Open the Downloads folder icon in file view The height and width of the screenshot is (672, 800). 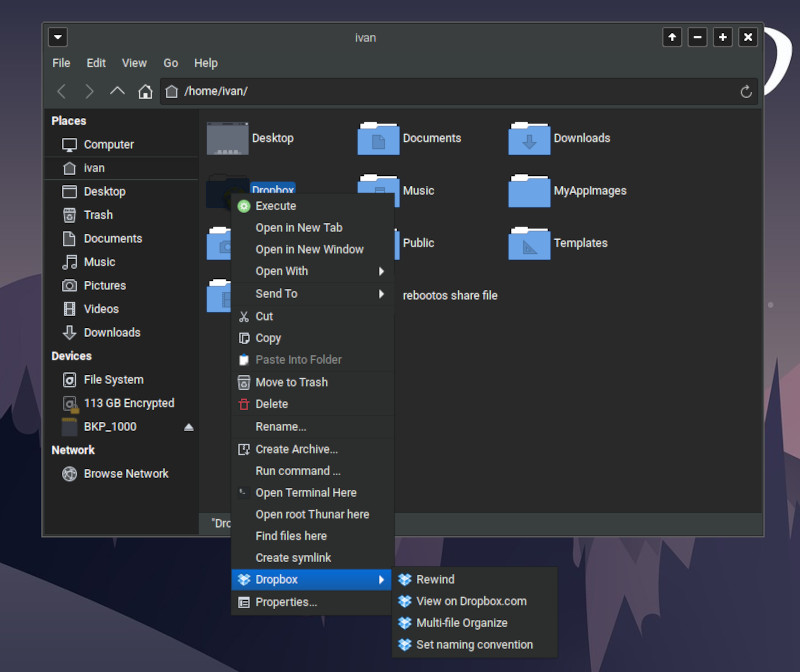pyautogui.click(x=529, y=138)
